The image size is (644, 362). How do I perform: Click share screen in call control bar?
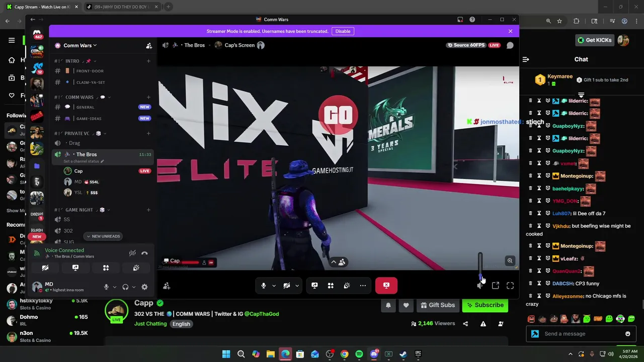click(314, 286)
